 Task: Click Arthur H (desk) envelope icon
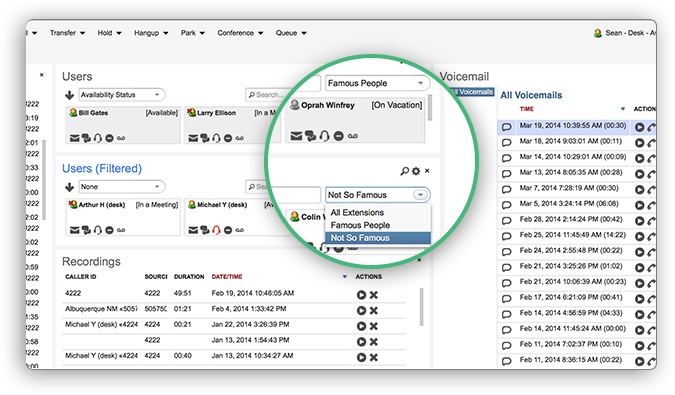tap(74, 230)
